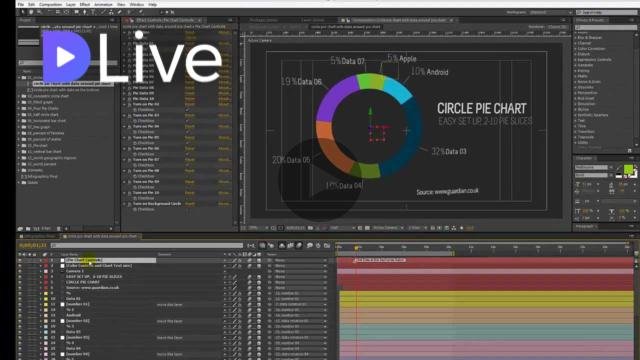Open the Window menu
640x360 pixels.
coord(137,4)
